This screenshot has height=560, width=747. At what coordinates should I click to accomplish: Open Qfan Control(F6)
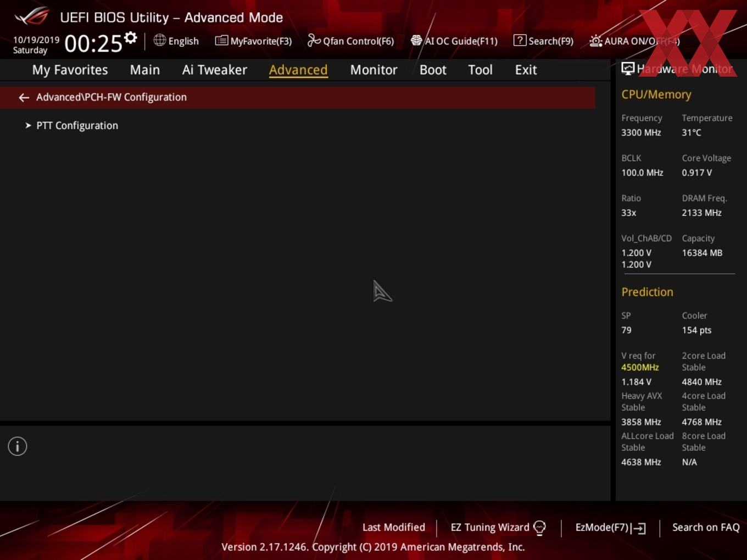(358, 41)
